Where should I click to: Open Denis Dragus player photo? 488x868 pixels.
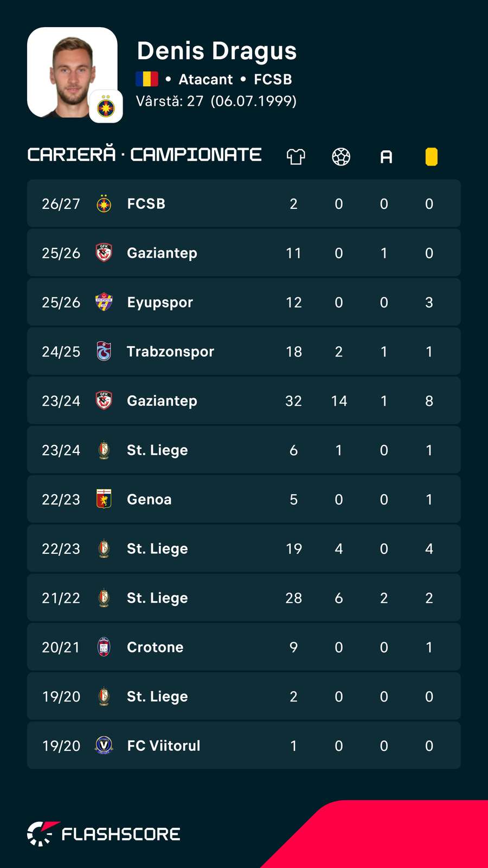tap(72, 72)
